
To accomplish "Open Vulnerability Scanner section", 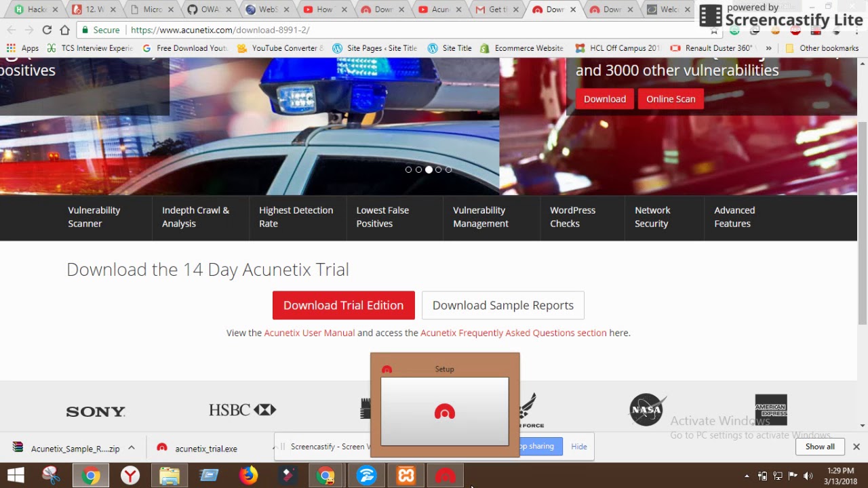I will [94, 217].
